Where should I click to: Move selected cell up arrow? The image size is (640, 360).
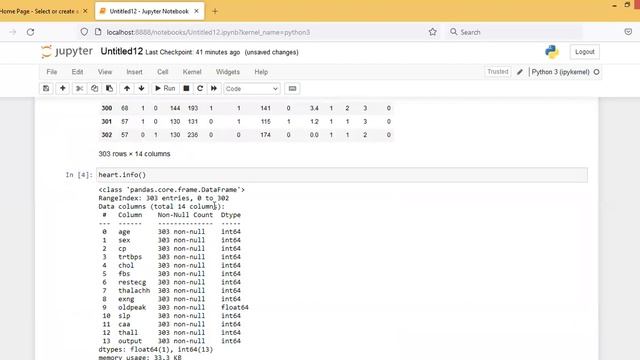tap(127, 89)
